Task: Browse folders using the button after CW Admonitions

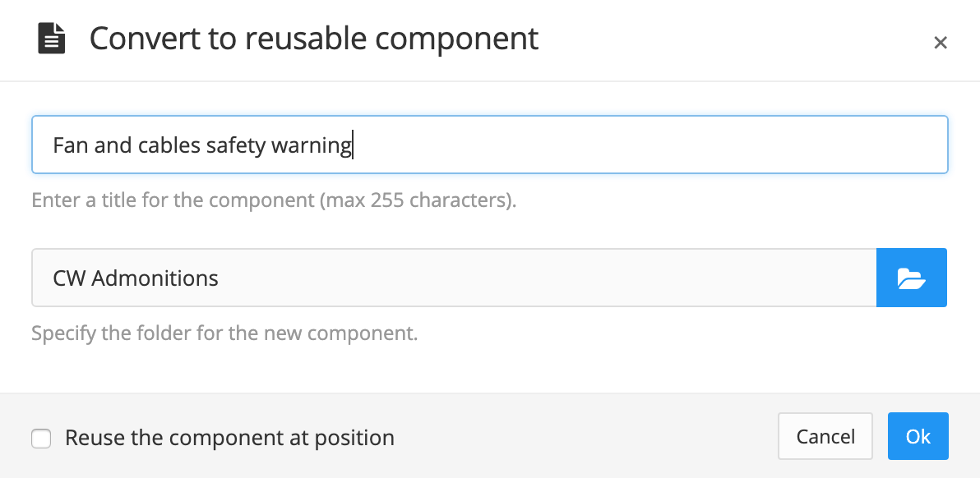Action: tap(911, 278)
